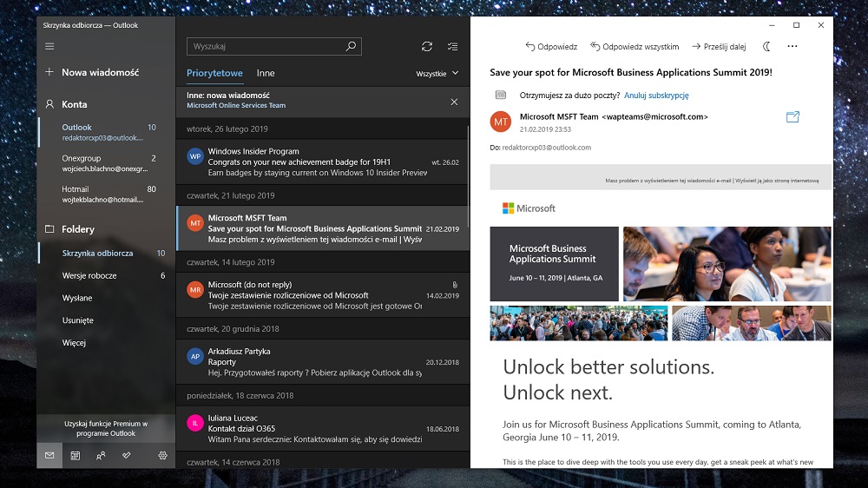This screenshot has width=868, height=488.
Task: Click the WP avatar of Windows Insider message
Action: pyautogui.click(x=195, y=157)
